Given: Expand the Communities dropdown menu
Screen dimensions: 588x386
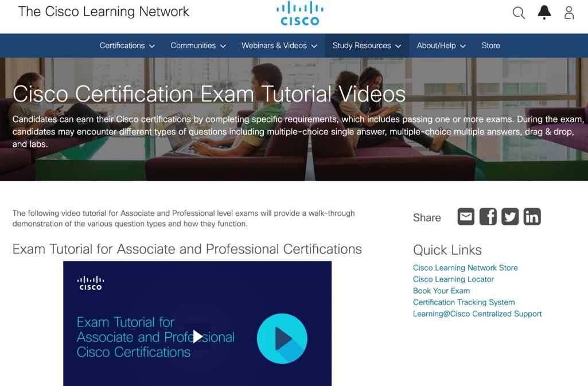Looking at the screenshot, I should pos(198,46).
